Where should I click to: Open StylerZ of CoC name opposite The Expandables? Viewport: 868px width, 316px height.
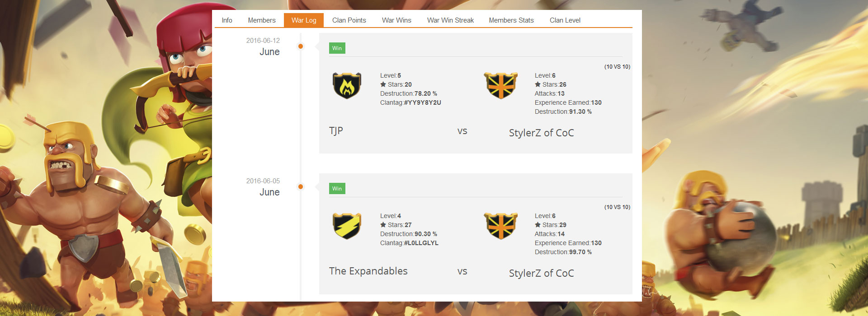[541, 273]
